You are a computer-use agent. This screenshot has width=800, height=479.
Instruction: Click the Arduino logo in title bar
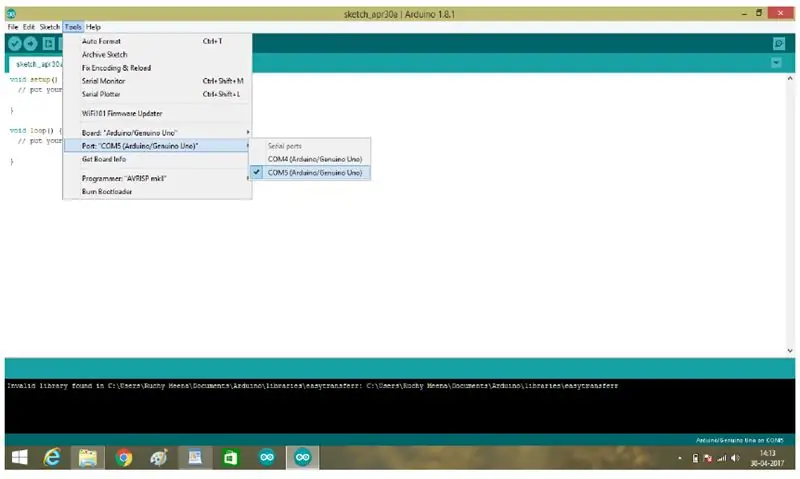11,14
